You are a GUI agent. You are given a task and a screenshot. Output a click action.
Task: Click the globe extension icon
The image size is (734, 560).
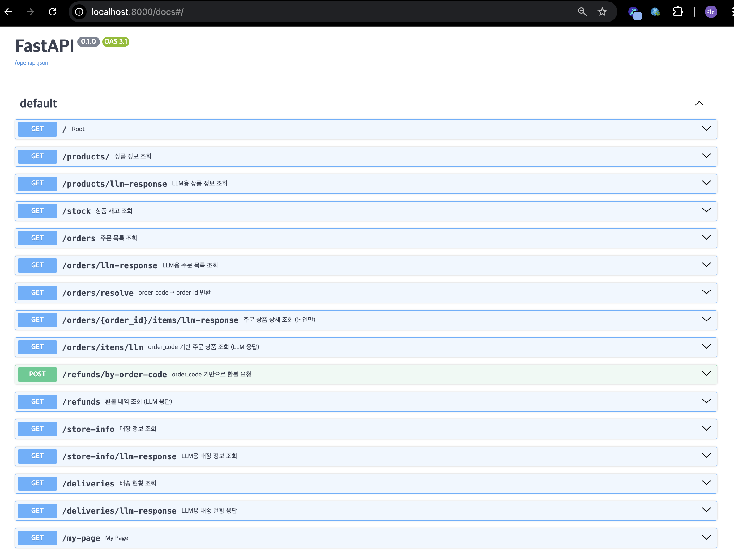(x=655, y=12)
